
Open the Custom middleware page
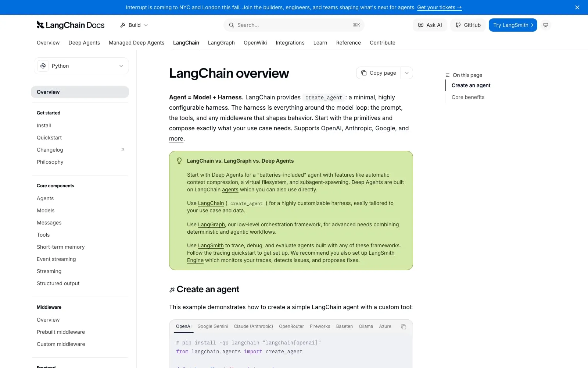pyautogui.click(x=61, y=344)
